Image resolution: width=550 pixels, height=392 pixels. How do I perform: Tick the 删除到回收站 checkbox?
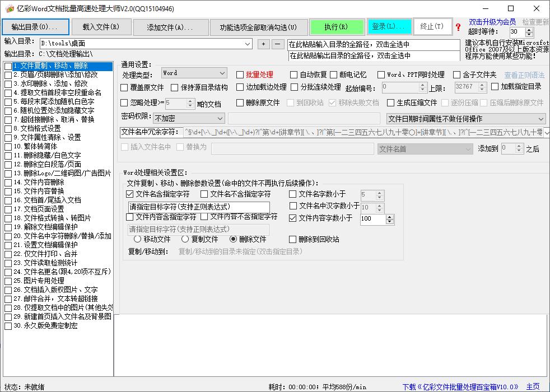pyautogui.click(x=292, y=240)
